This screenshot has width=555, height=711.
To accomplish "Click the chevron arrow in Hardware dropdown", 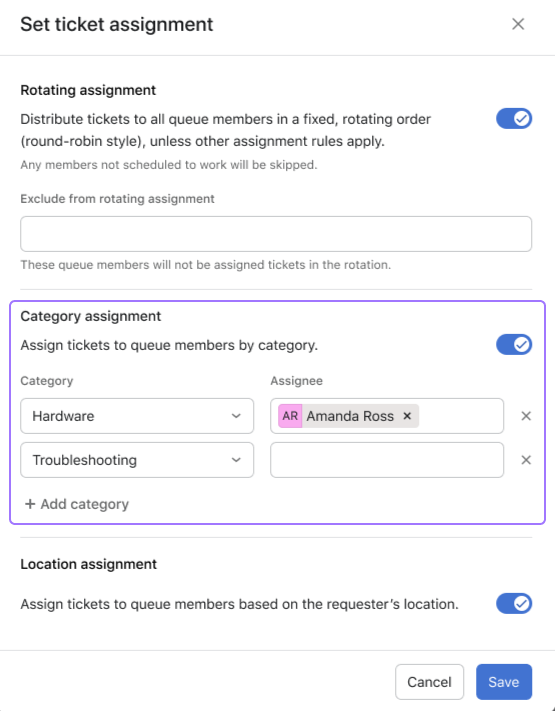I will coord(236,416).
